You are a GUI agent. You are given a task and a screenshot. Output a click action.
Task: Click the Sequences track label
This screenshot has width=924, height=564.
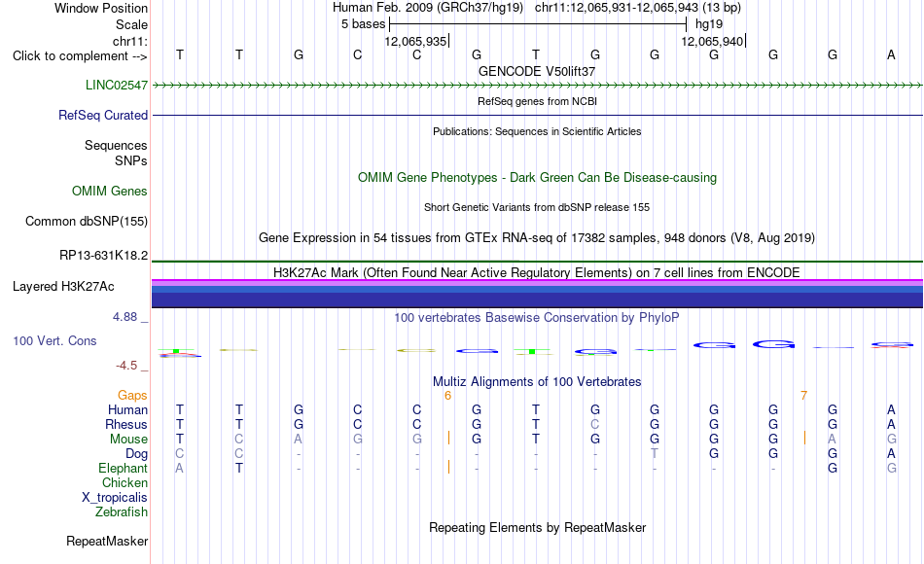[116, 145]
